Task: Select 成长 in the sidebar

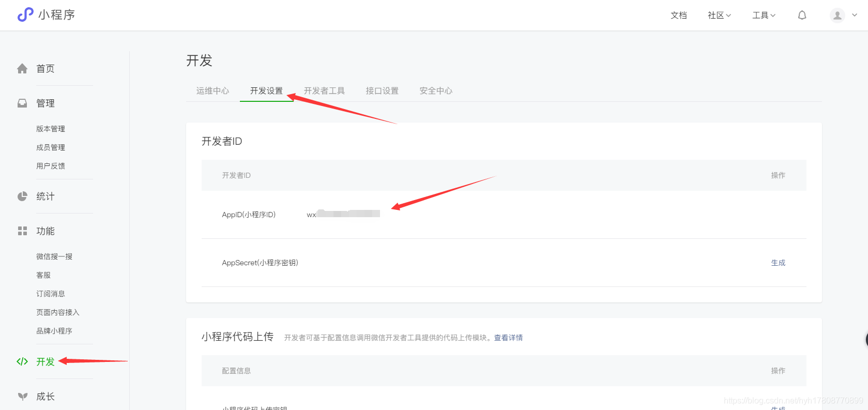Action: [x=45, y=397]
